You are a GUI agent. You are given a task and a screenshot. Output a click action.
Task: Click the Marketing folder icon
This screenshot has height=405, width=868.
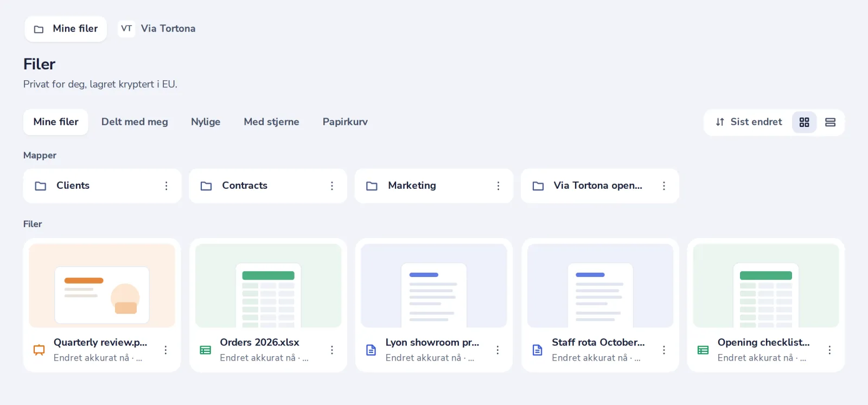point(372,186)
